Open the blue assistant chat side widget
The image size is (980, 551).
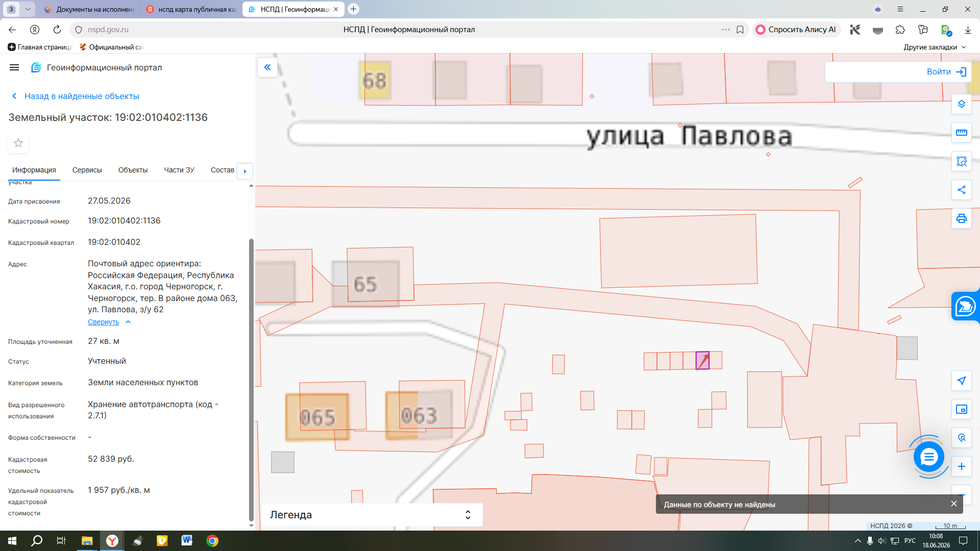965,307
